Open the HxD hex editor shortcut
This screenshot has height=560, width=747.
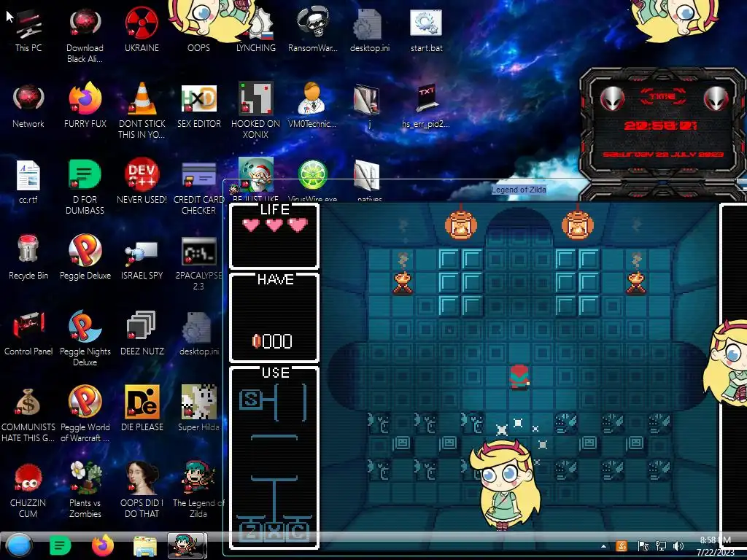(198, 107)
